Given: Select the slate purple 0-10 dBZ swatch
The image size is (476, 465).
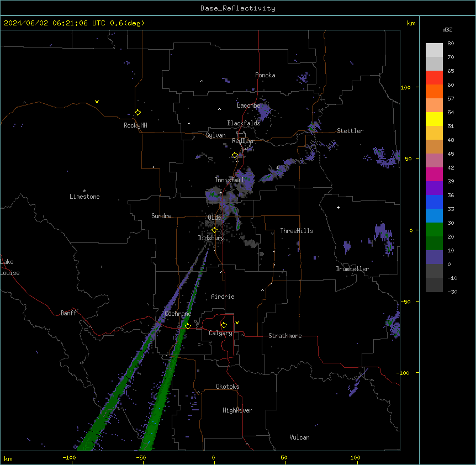Looking at the screenshot, I should click(x=434, y=257).
